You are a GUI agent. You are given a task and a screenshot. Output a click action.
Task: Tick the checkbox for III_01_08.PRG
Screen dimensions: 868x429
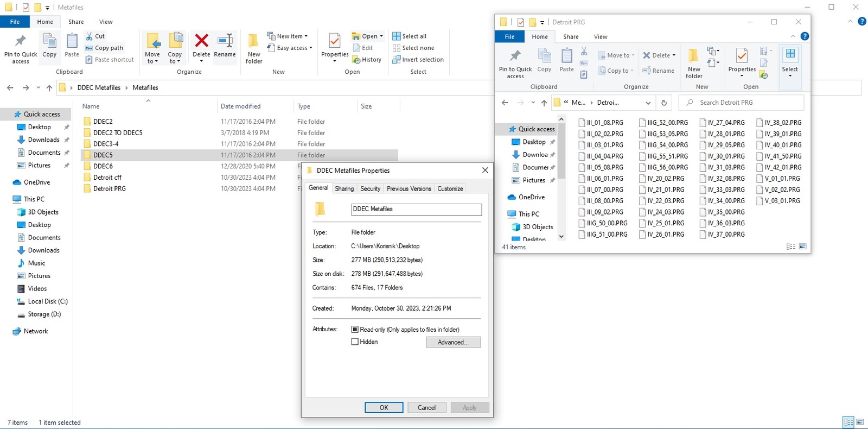(582, 123)
